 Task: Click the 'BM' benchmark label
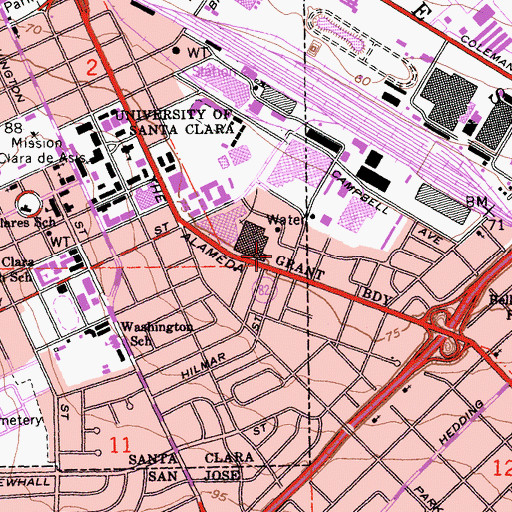click(x=477, y=202)
